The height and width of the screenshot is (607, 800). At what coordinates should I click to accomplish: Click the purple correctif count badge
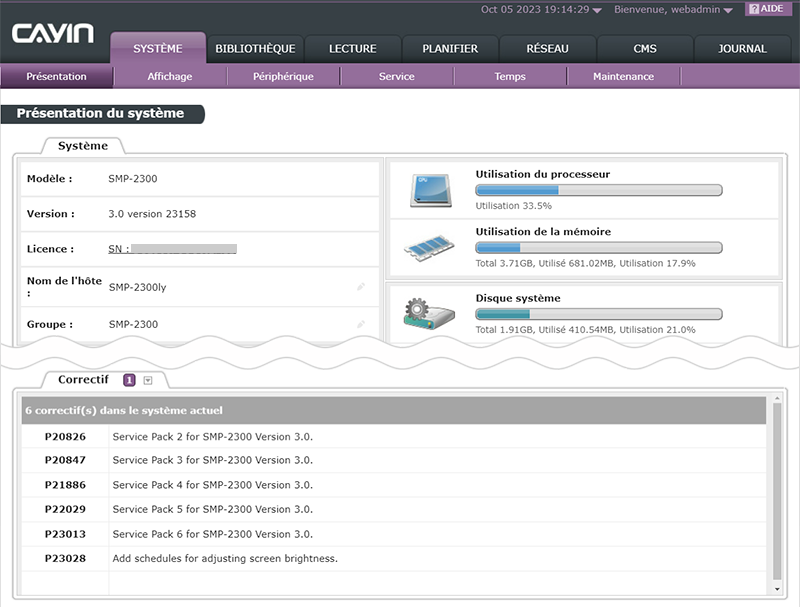click(129, 380)
